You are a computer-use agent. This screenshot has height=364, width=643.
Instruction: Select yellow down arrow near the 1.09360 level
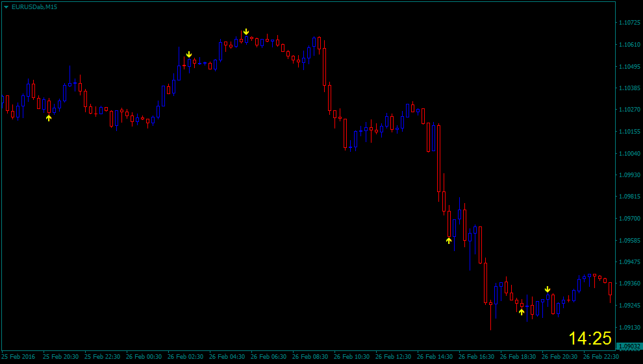click(x=548, y=289)
